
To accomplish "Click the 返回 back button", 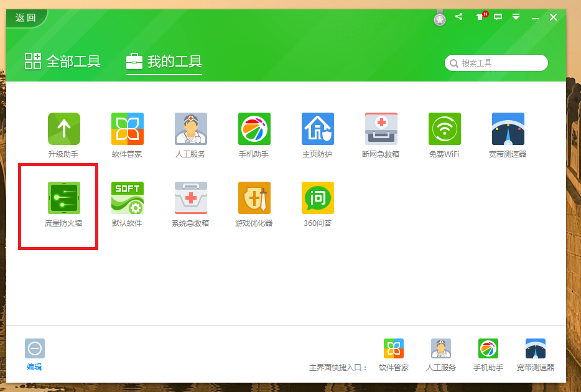I will coord(26,17).
